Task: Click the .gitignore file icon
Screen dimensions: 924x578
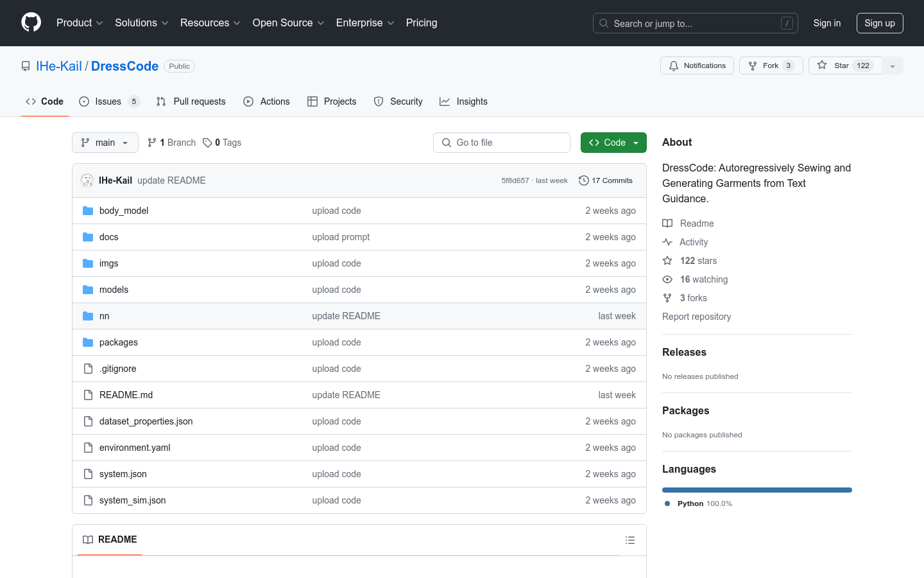Action: coord(88,369)
